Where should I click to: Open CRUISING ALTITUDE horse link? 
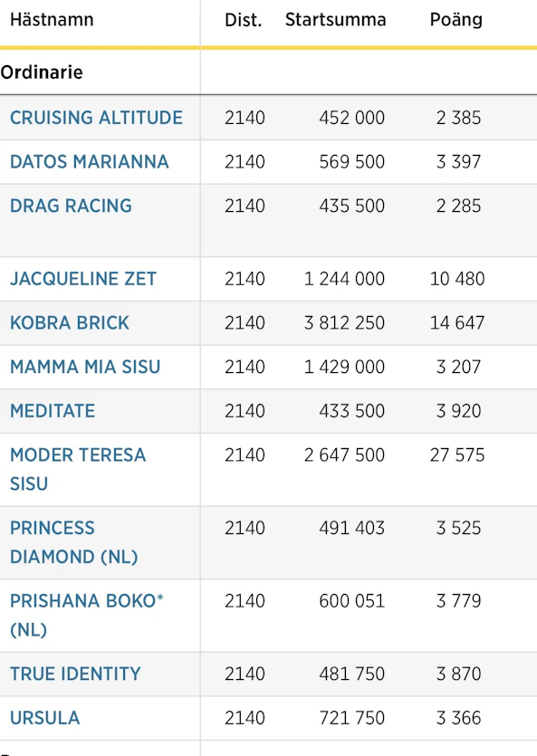click(x=96, y=118)
